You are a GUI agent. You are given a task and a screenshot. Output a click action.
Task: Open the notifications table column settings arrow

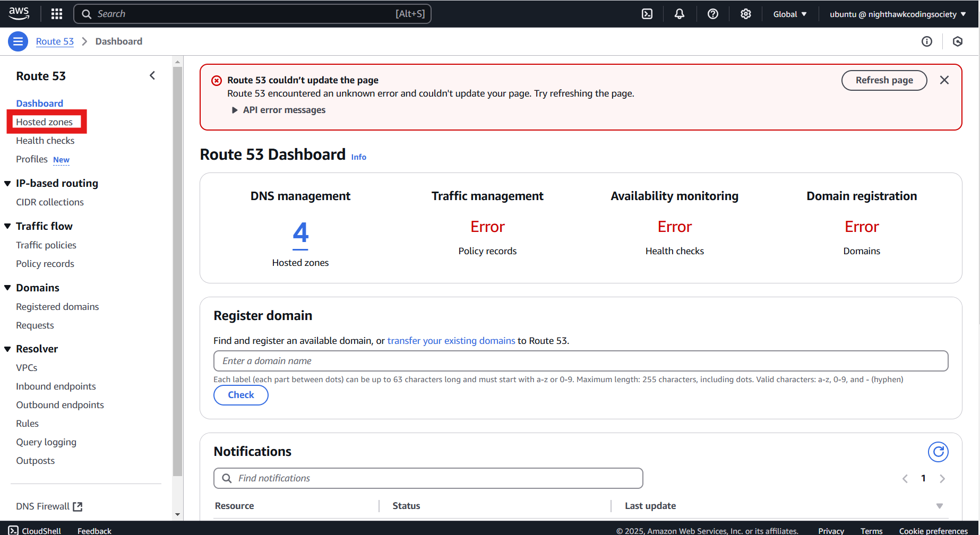click(940, 506)
